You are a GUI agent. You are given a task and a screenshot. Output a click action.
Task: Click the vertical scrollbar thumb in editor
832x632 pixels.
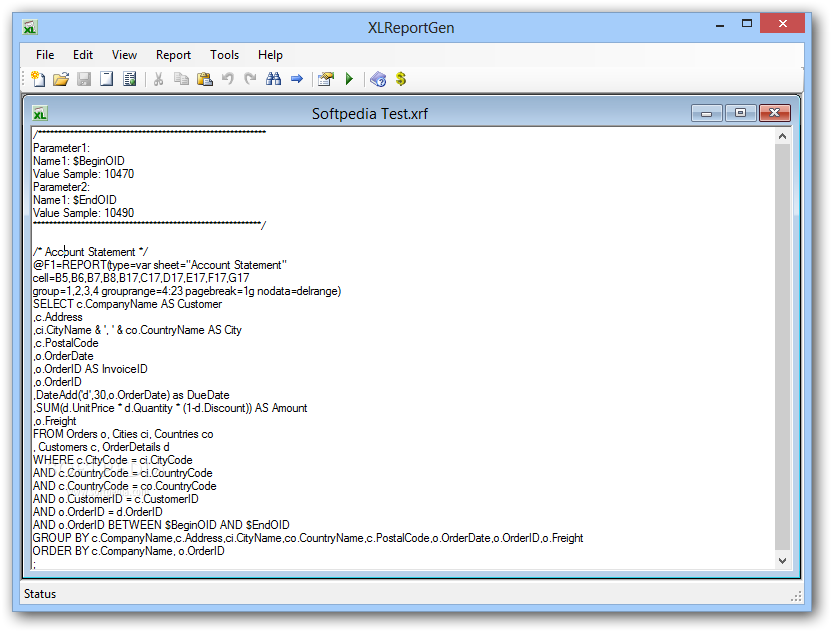[782, 347]
